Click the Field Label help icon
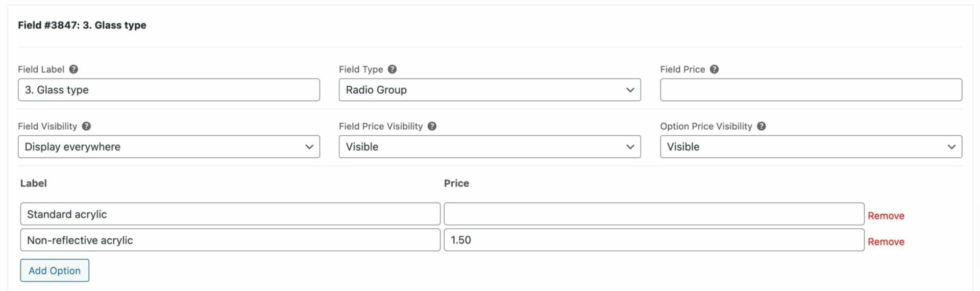 click(x=73, y=69)
